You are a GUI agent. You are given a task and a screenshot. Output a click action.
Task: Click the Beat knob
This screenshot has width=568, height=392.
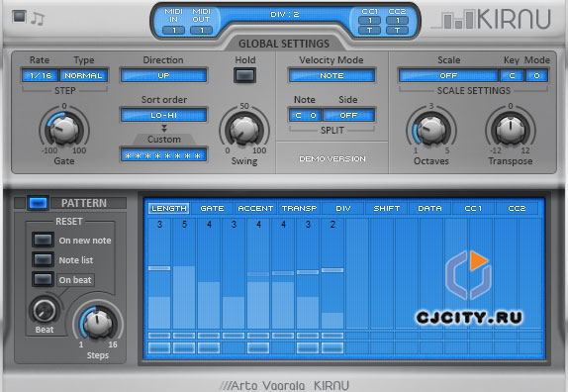[45, 310]
